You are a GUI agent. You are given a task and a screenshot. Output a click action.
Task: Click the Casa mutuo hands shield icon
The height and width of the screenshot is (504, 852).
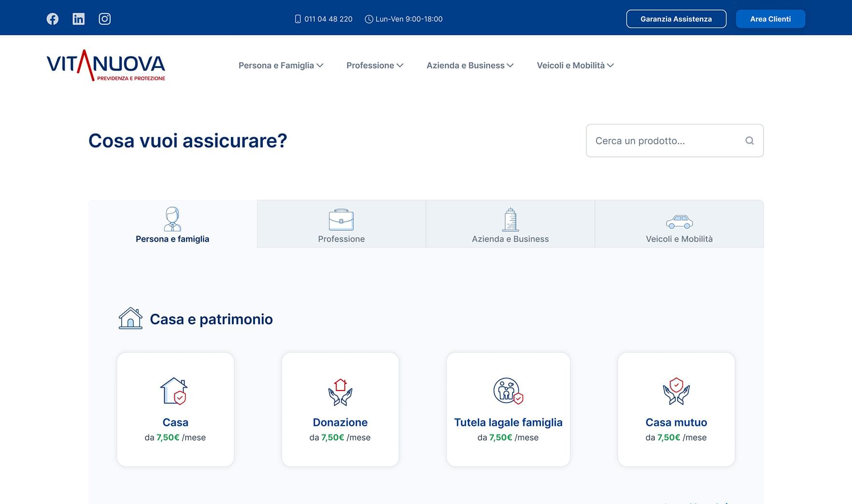pyautogui.click(x=676, y=391)
